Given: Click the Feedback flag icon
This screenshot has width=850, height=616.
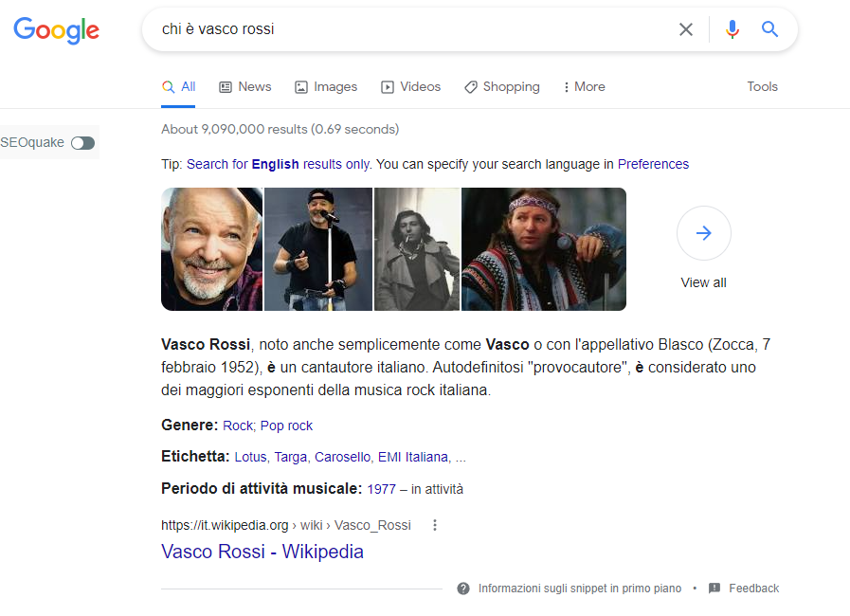Looking at the screenshot, I should [714, 589].
